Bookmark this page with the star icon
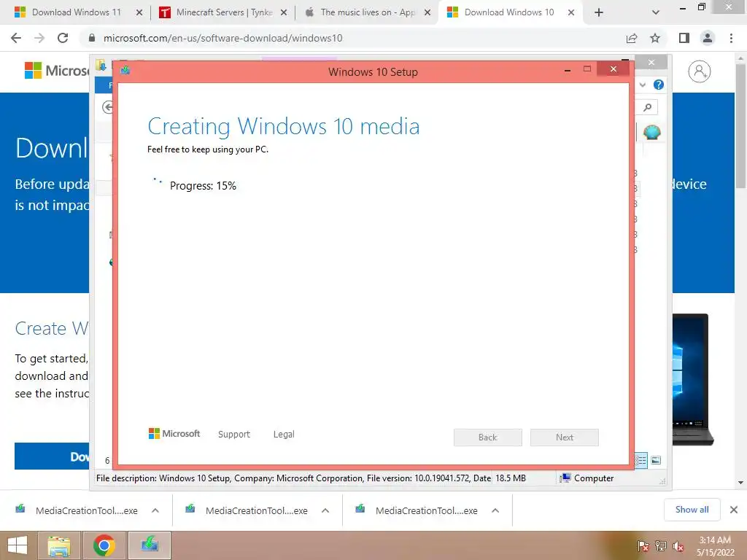The width and height of the screenshot is (747, 560). coord(655,38)
